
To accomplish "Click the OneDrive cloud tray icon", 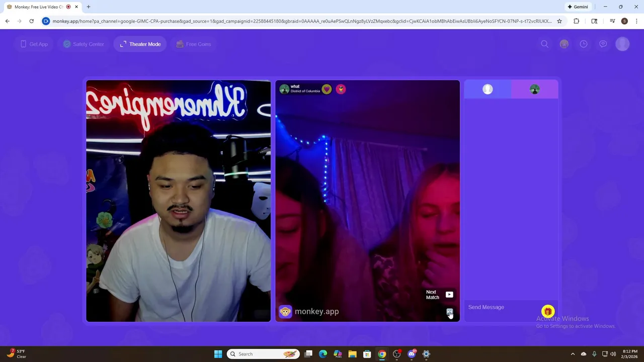I will (584, 354).
